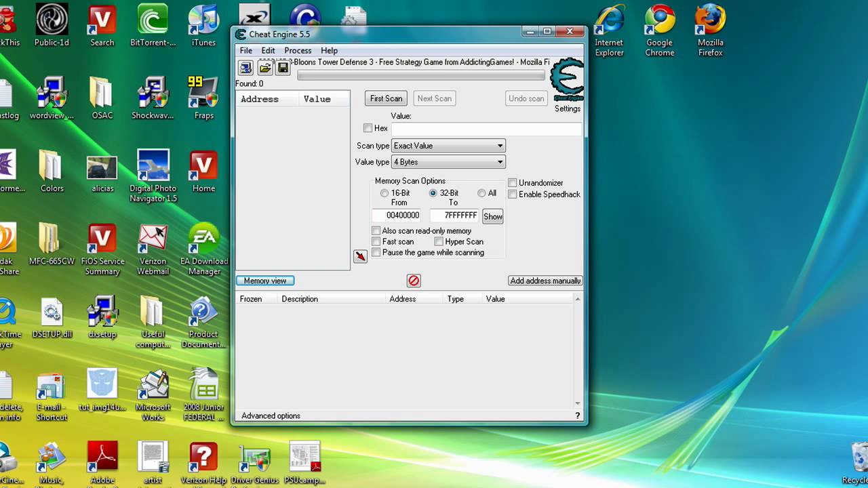Click the Value input field
The width and height of the screenshot is (868, 488).
(x=486, y=128)
